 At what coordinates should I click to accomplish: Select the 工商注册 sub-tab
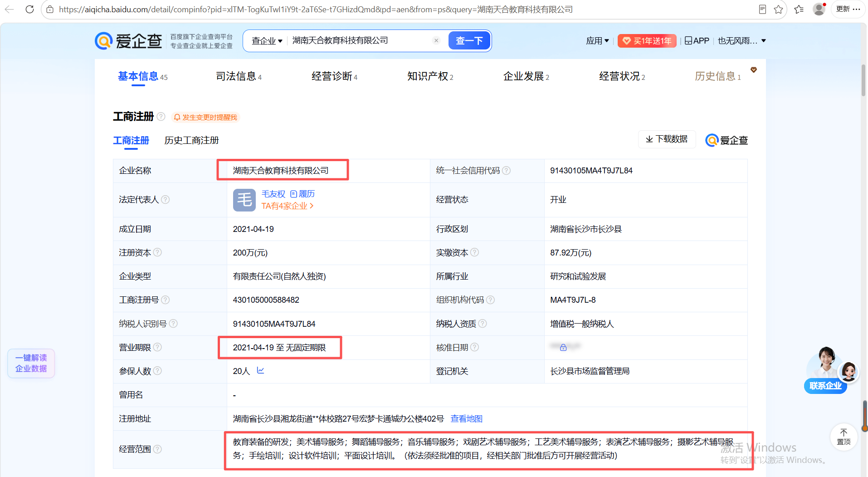pyautogui.click(x=131, y=141)
